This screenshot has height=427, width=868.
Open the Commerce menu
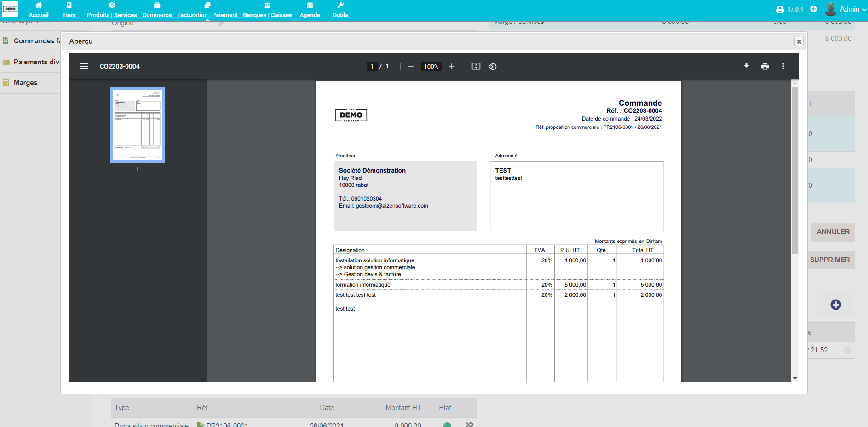pos(157,10)
